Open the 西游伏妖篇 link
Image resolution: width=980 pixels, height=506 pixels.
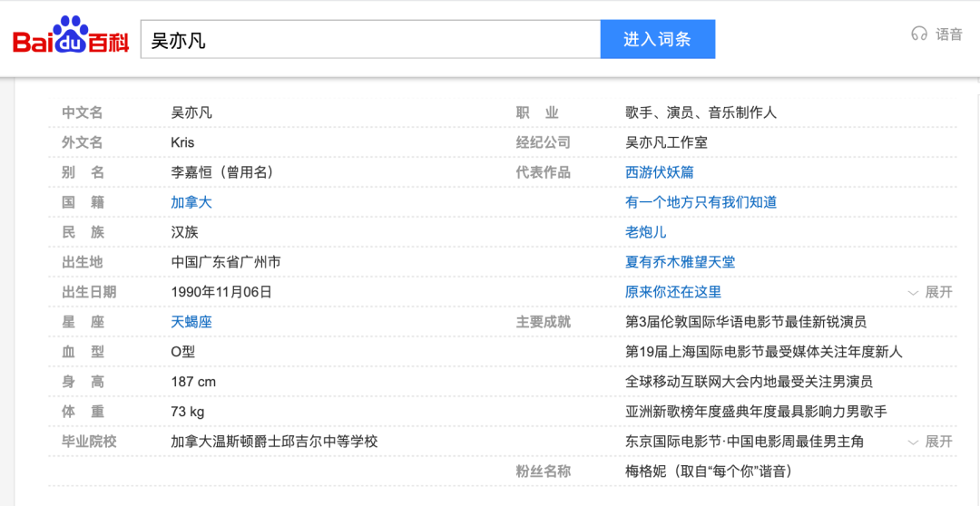pos(660,172)
